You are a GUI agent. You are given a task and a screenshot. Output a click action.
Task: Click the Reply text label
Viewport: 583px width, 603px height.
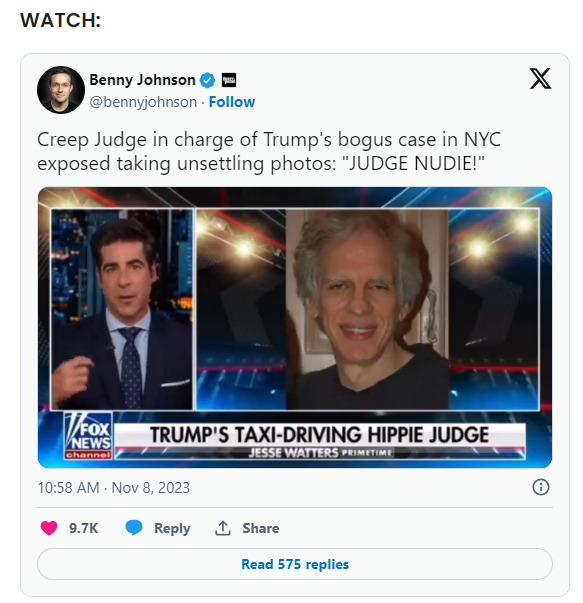pyautogui.click(x=172, y=528)
